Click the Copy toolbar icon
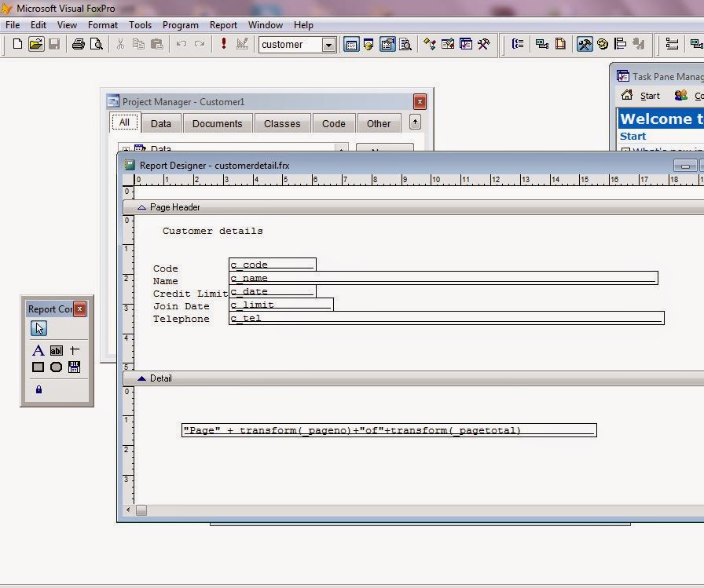Image resolution: width=704 pixels, height=588 pixels. pos(138,44)
